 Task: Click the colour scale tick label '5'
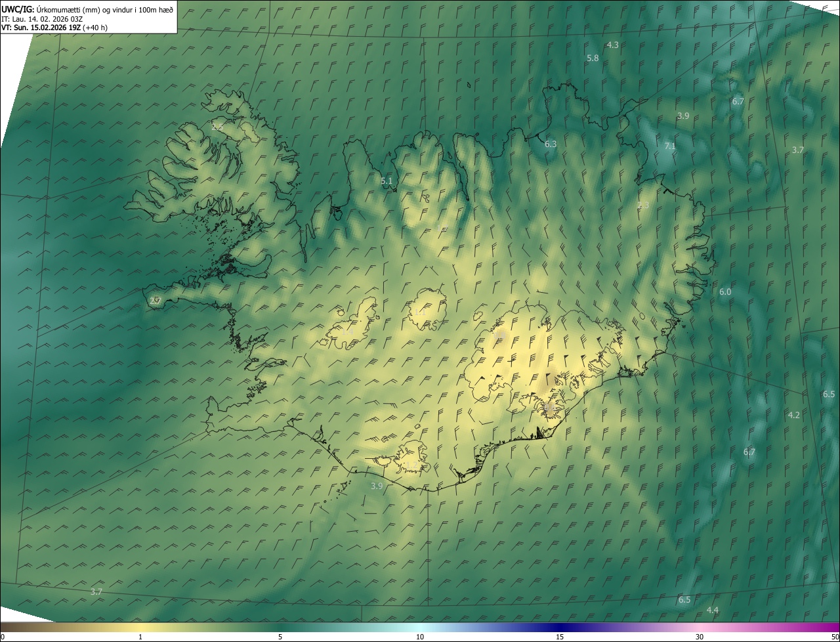tap(280, 637)
